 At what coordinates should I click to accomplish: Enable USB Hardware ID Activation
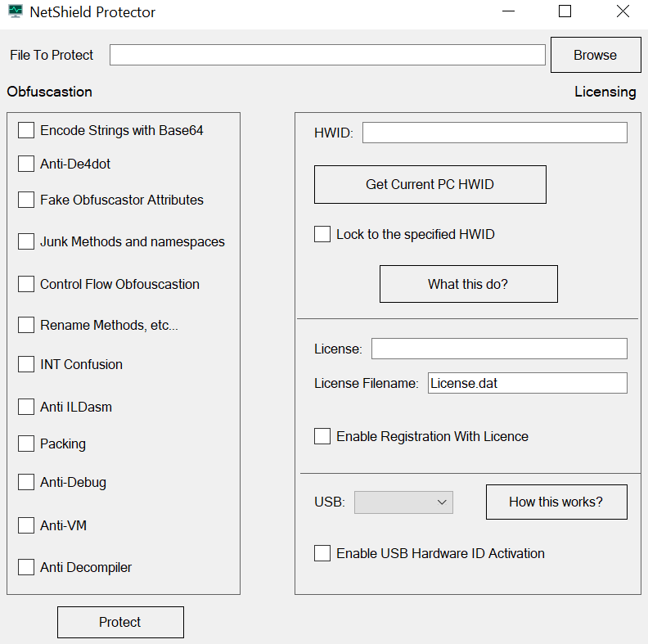[322, 553]
